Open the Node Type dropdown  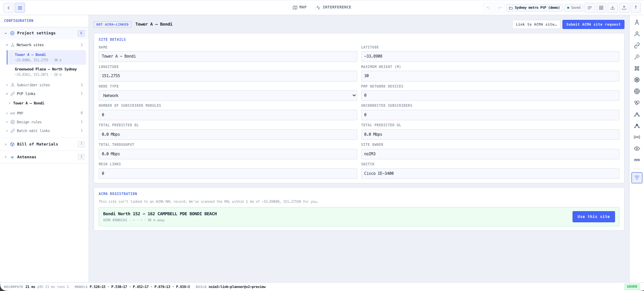228,95
